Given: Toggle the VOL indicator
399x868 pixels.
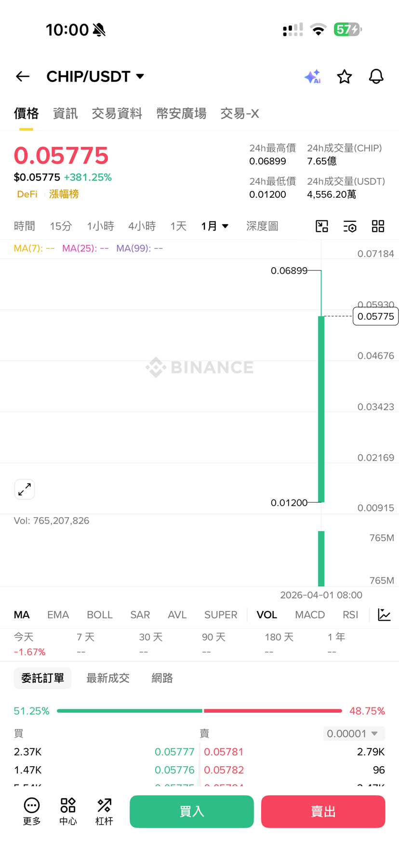Looking at the screenshot, I should (266, 615).
